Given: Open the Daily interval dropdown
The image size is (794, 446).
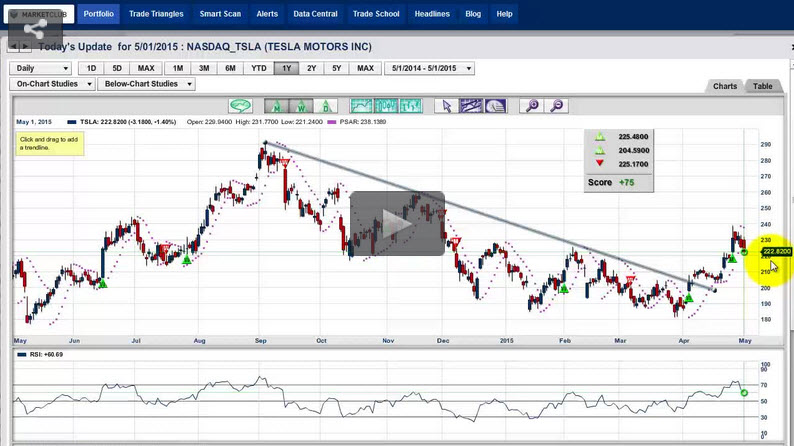Looking at the screenshot, I should coord(41,68).
